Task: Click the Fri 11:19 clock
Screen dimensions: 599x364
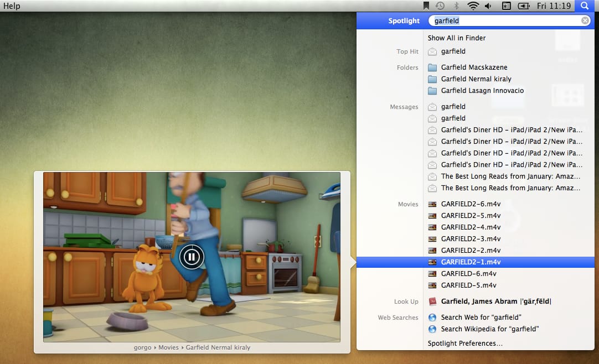Action: pos(554,6)
